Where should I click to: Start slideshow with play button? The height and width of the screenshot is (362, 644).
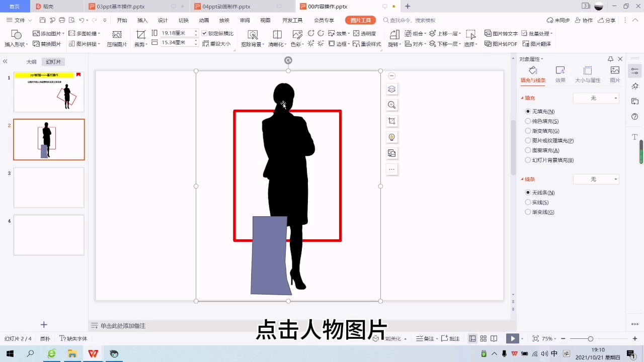pyautogui.click(x=512, y=338)
